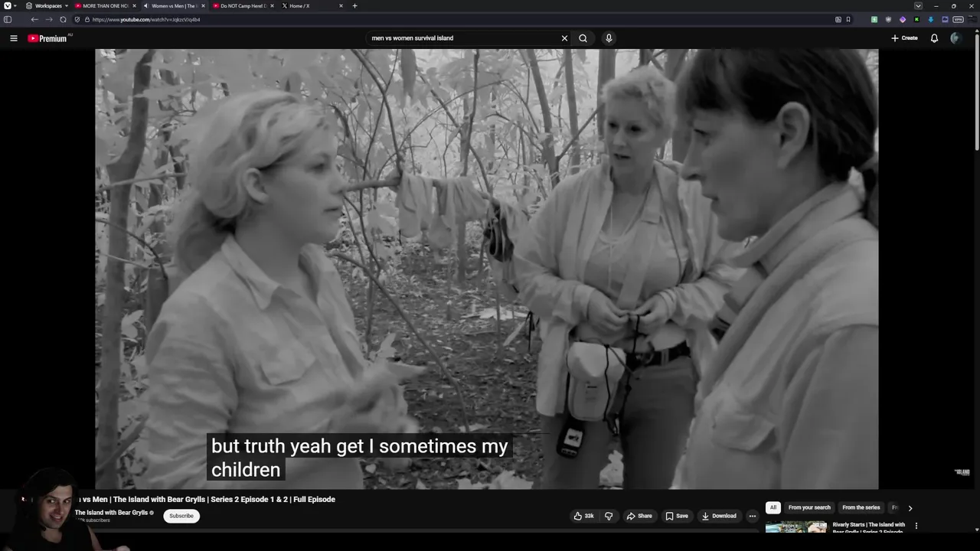Select From the series chip
Screen dimensions: 980x551
(861, 507)
